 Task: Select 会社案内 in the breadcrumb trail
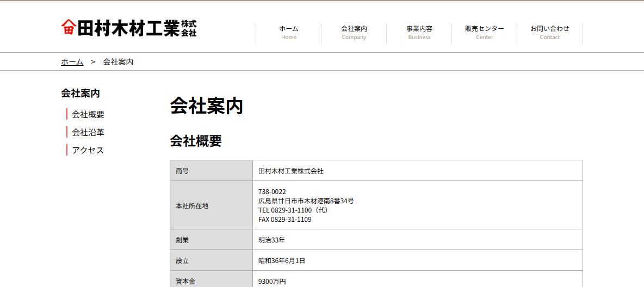pos(118,62)
